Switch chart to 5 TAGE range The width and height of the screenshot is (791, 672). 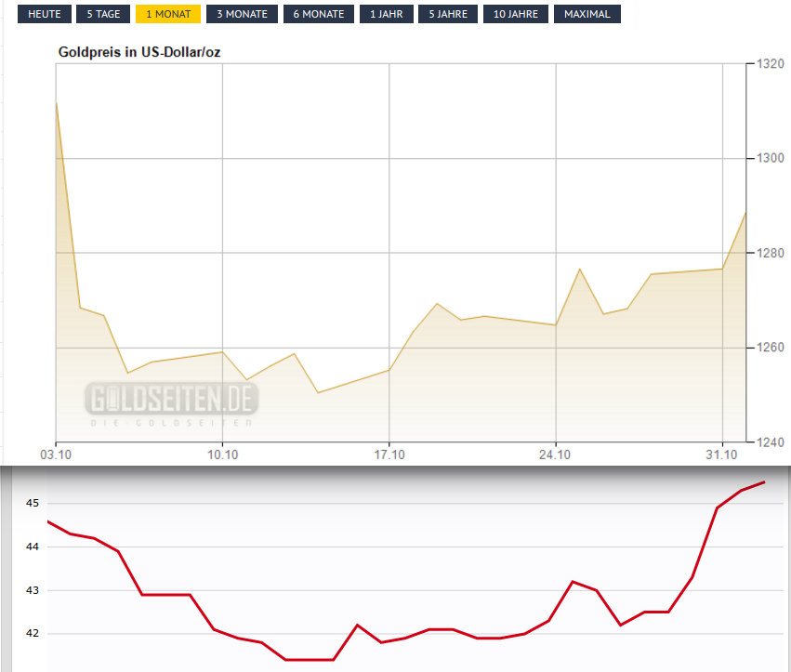103,14
